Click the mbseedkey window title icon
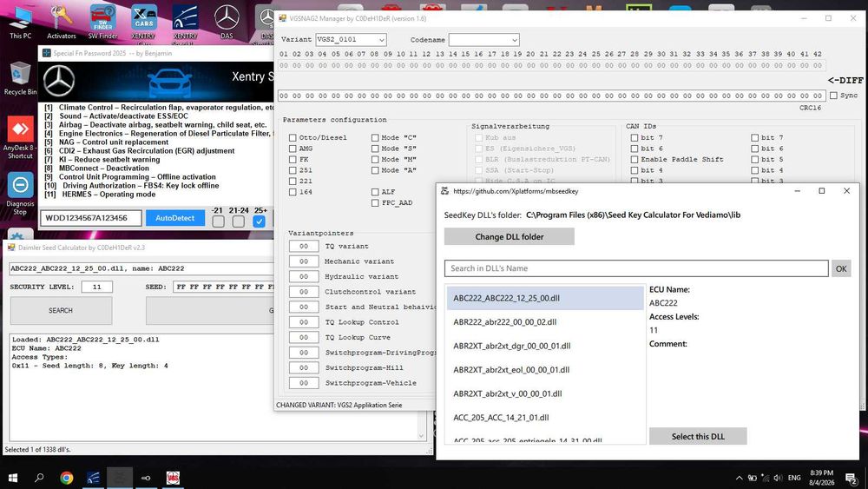 point(444,190)
